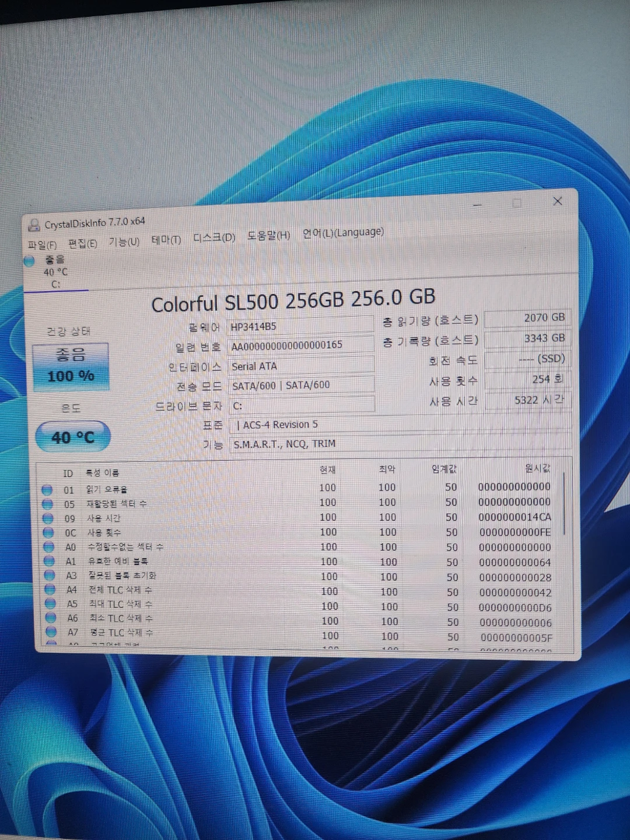Click the status orb for attribute 09
The image size is (630, 840).
pos(48,518)
